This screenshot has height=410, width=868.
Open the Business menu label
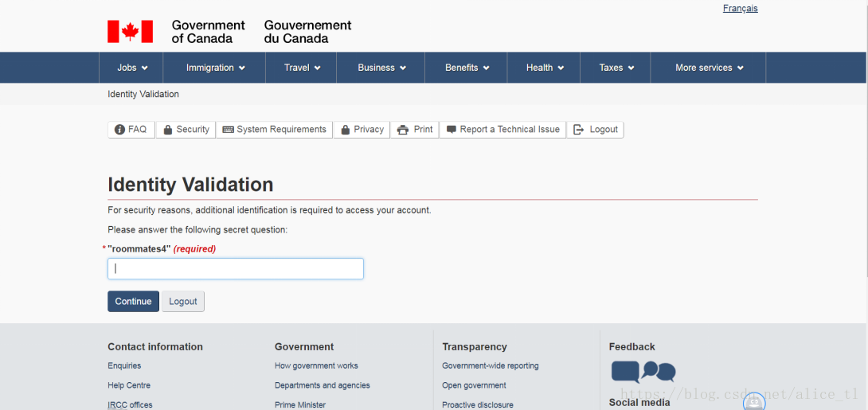pyautogui.click(x=377, y=68)
